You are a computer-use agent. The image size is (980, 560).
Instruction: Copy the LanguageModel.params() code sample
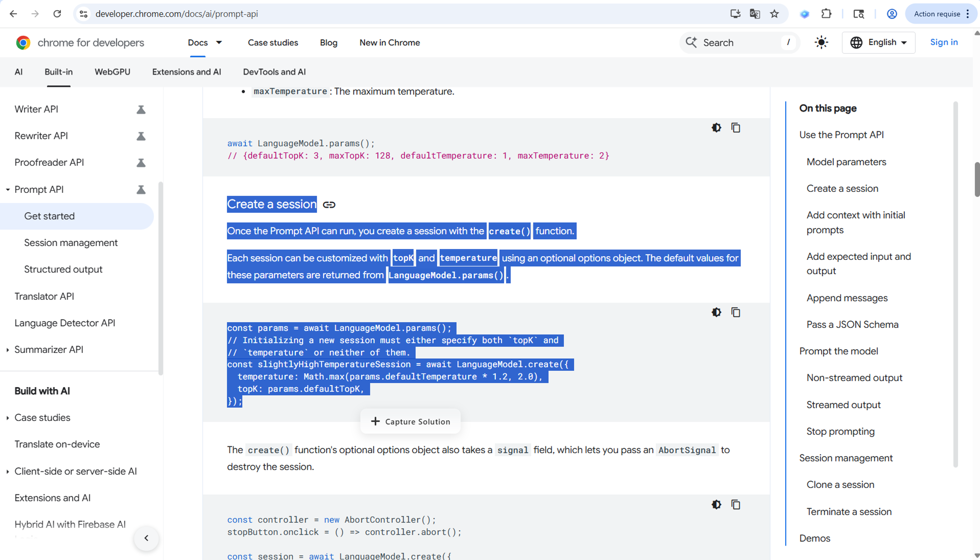[x=735, y=128]
